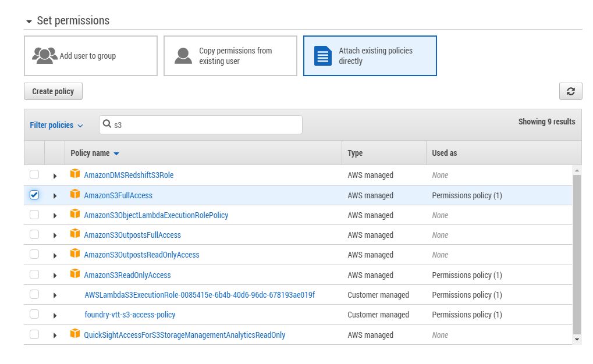The image size is (593, 364).
Task: Open the AmazonS3ObjectLambdaExecutionRolePolicy link
Action: coord(156,215)
